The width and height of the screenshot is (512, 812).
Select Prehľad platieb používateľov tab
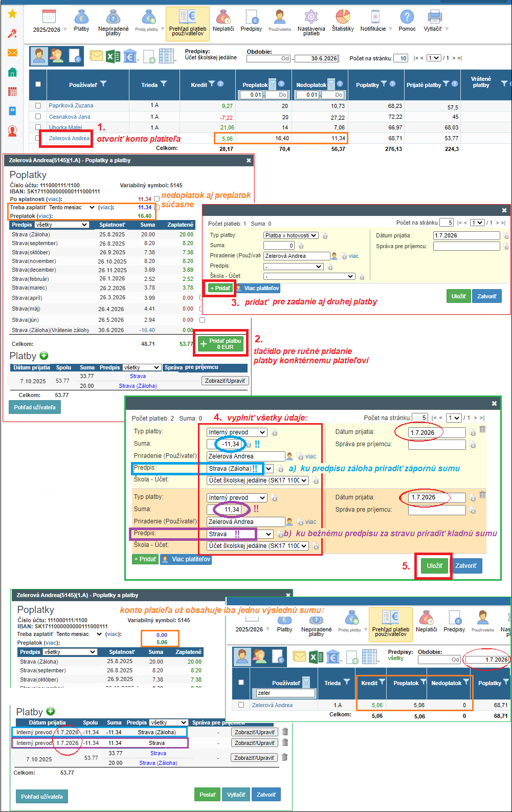(188, 24)
